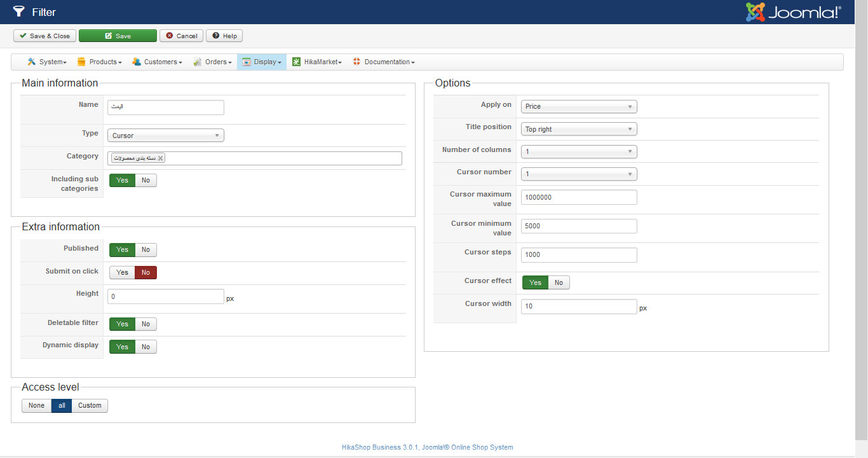Open the HikaMarket menu
868x458 pixels.
pos(316,62)
